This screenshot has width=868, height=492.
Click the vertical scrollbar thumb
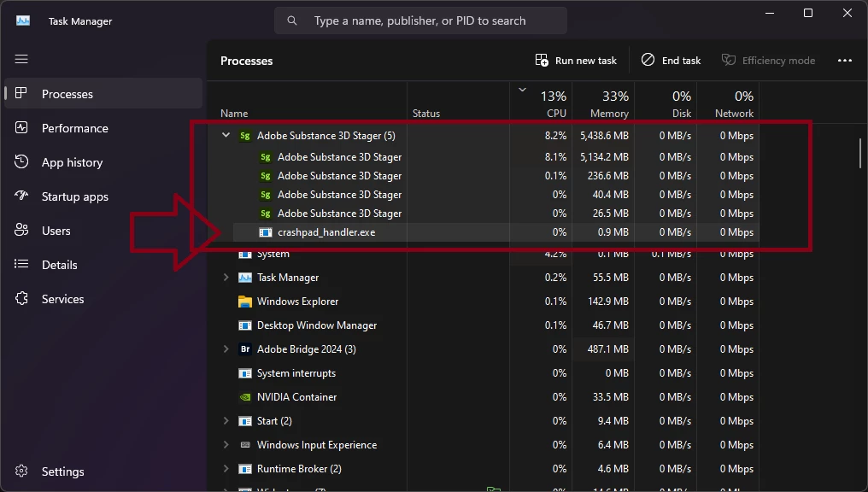click(x=860, y=153)
